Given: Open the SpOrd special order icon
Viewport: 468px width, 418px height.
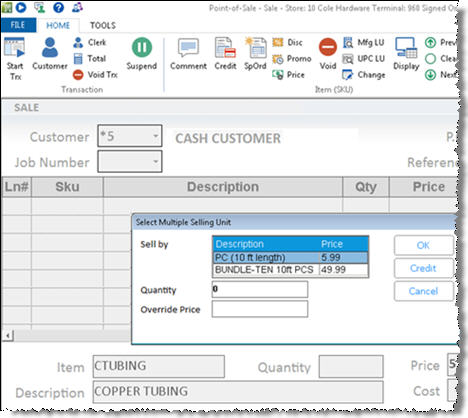Looking at the screenshot, I should (x=255, y=54).
